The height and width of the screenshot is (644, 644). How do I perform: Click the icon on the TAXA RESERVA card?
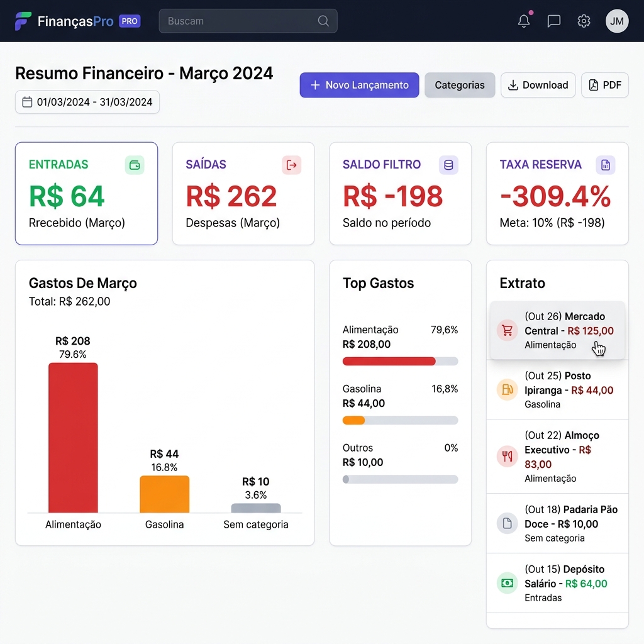(x=605, y=165)
